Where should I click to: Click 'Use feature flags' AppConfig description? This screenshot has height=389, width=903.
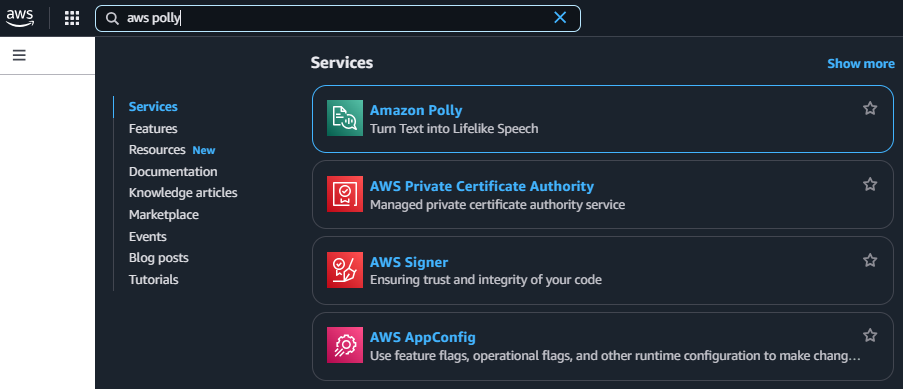pyautogui.click(x=615, y=356)
